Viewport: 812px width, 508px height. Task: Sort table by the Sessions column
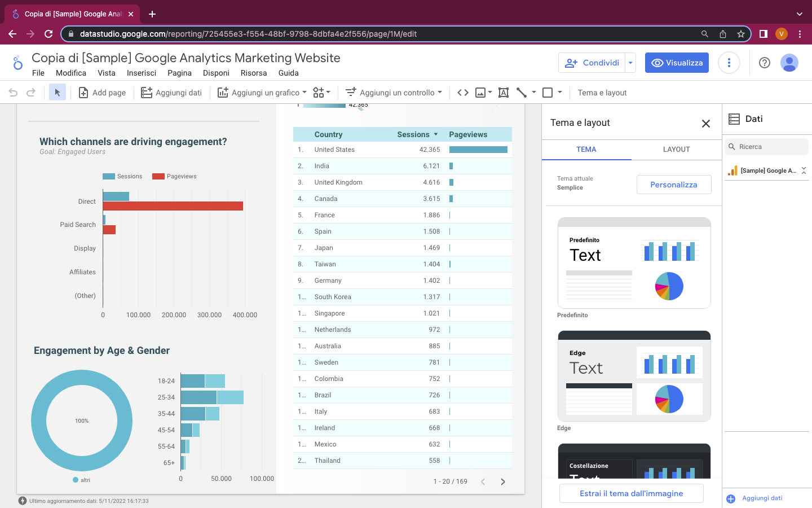click(414, 134)
